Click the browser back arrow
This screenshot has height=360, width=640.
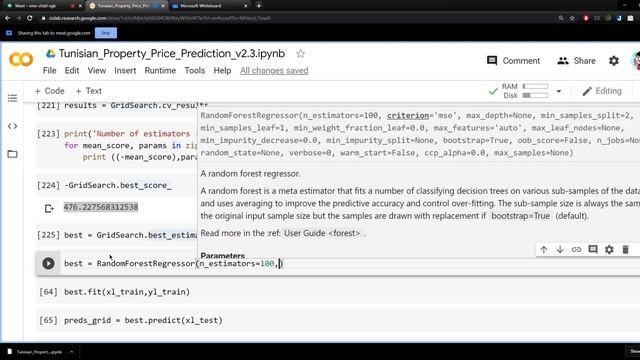(7, 18)
